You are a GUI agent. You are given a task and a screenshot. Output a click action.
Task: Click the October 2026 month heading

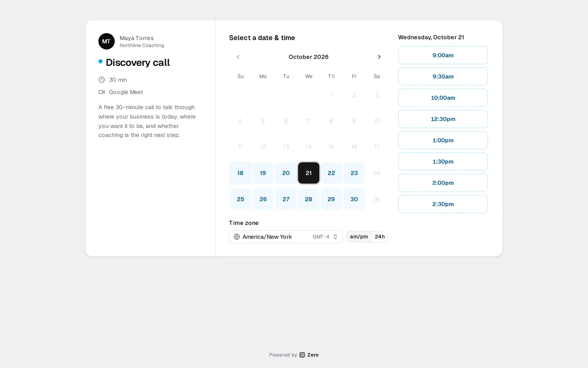click(x=309, y=57)
